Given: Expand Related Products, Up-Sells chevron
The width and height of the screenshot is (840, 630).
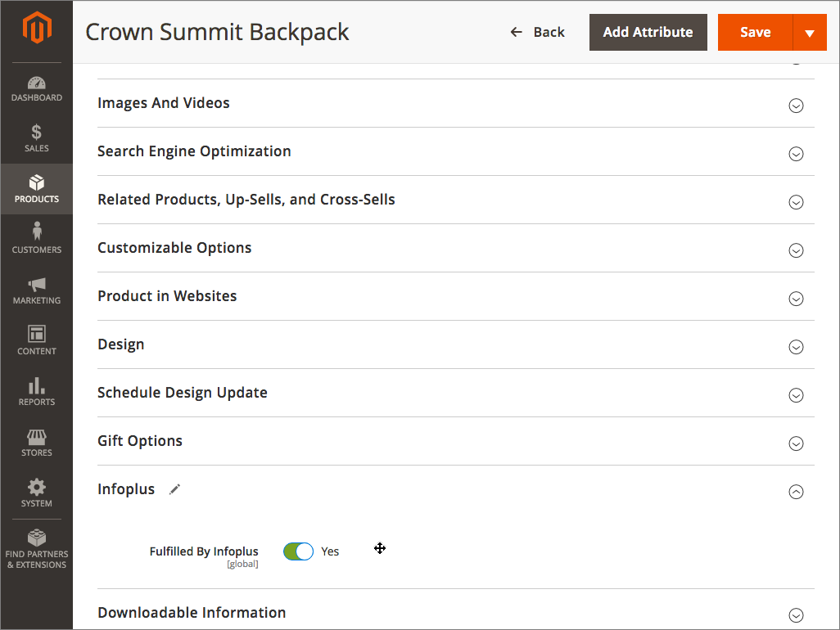Looking at the screenshot, I should [x=796, y=202].
